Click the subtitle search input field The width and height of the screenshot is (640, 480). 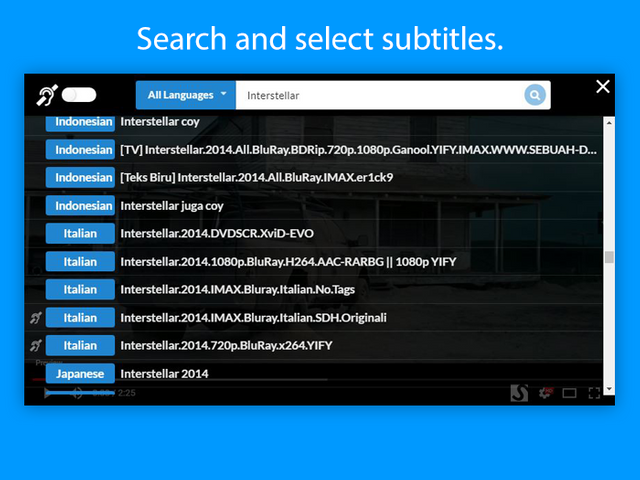[380, 95]
